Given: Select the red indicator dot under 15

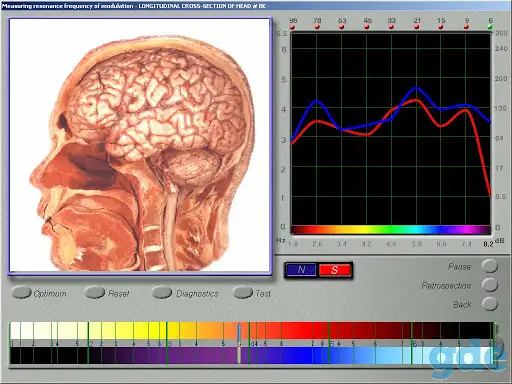Looking at the screenshot, I should (441, 27).
